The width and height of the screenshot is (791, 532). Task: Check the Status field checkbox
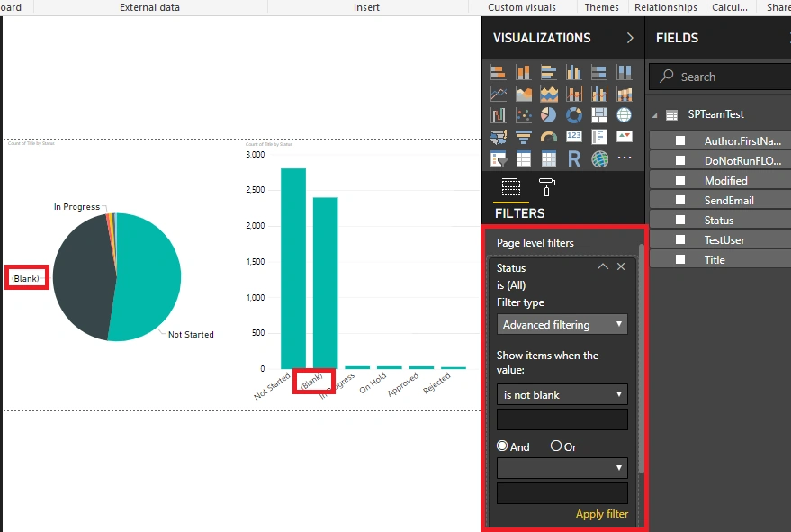pos(680,220)
